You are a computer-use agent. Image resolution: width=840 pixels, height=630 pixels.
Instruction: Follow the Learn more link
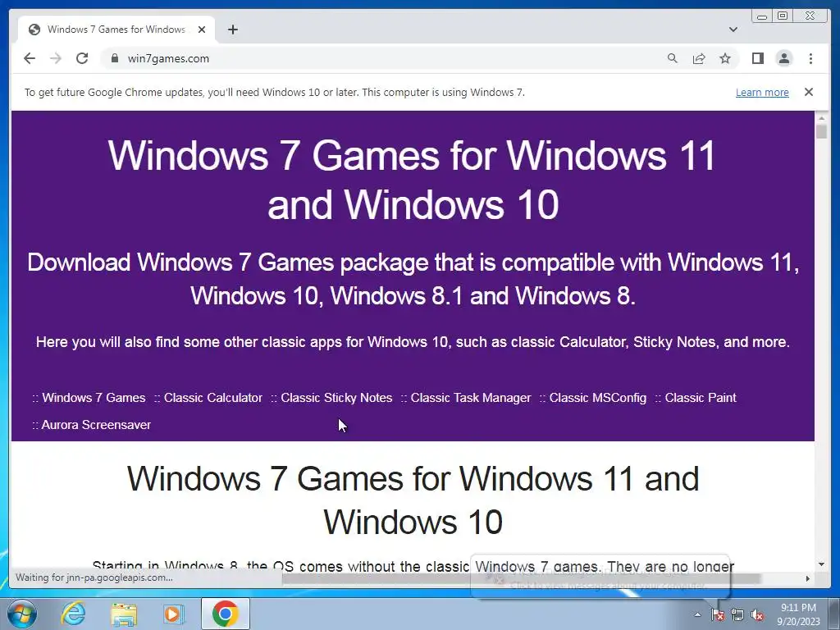point(762,92)
